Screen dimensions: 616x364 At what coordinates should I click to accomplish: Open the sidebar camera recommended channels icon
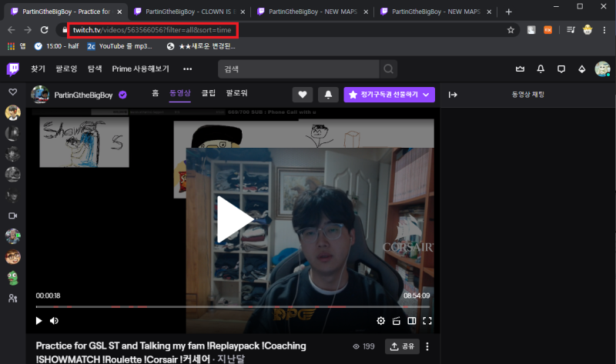point(12,215)
